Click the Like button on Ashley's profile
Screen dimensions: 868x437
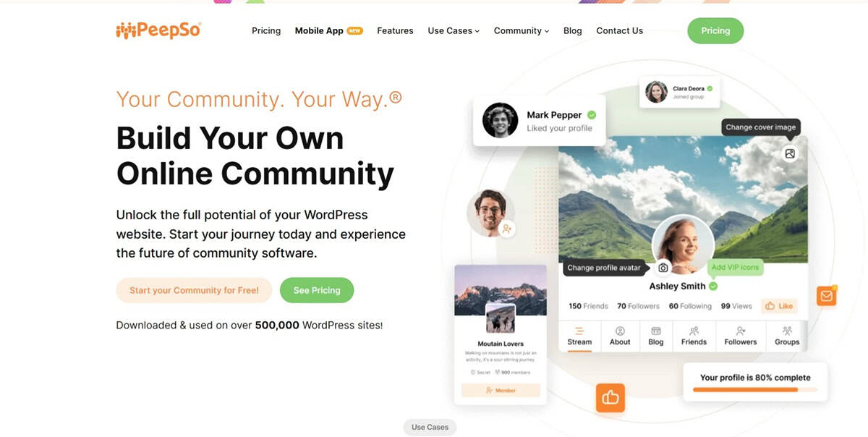click(x=779, y=306)
